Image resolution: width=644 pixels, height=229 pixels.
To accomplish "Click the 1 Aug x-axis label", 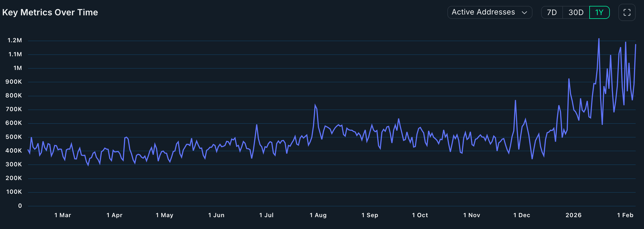I will 318,215.
